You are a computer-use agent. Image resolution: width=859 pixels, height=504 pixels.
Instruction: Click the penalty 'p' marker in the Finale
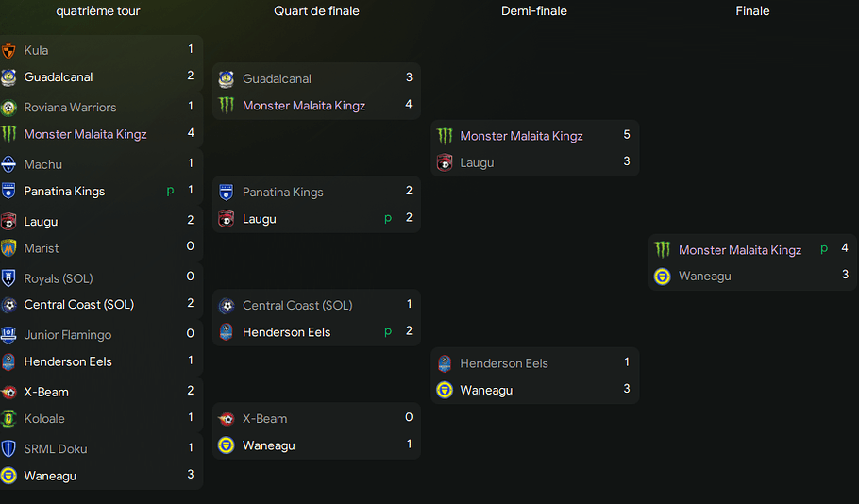[824, 249]
